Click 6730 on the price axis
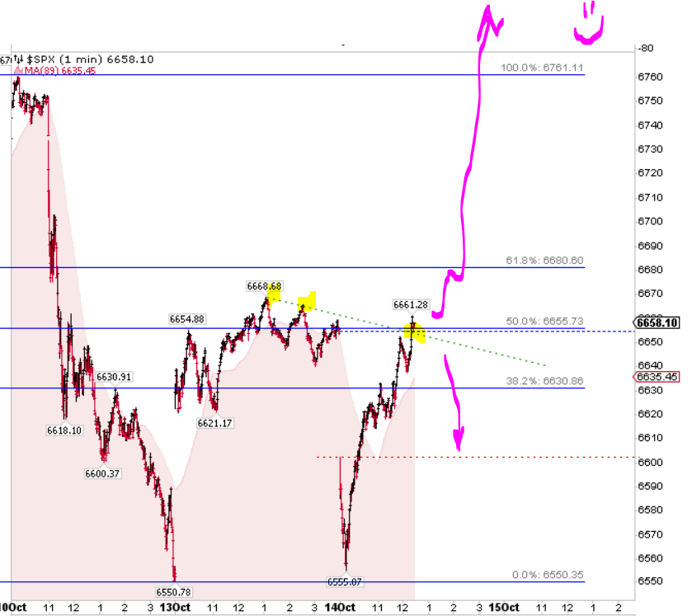 click(650, 149)
